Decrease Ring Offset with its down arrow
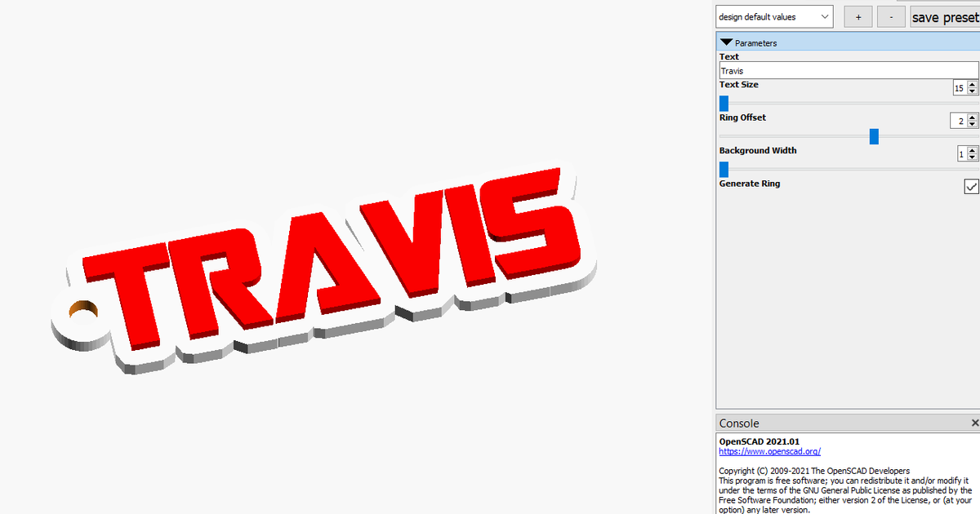This screenshot has width=980, height=514. point(973,123)
